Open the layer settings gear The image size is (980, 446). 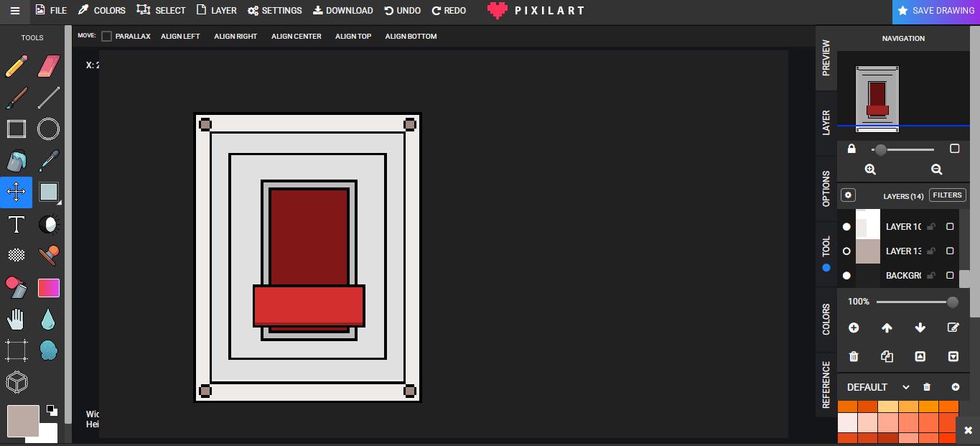tap(848, 195)
